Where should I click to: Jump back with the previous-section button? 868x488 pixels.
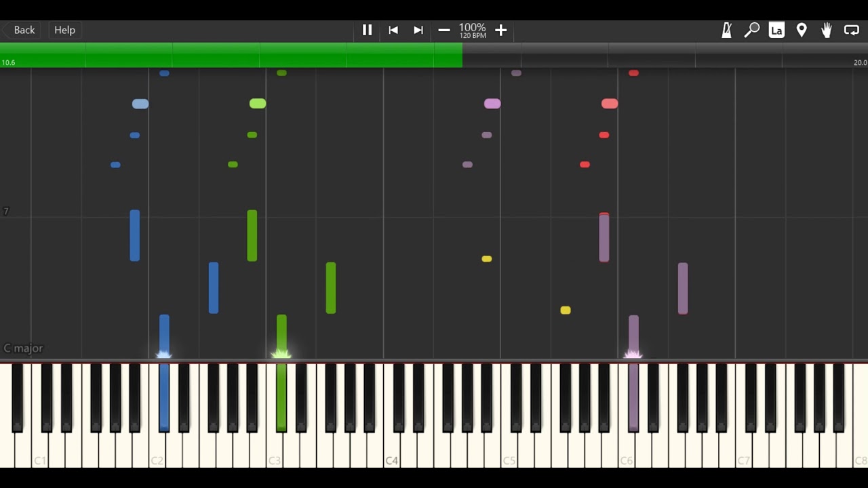click(x=393, y=30)
